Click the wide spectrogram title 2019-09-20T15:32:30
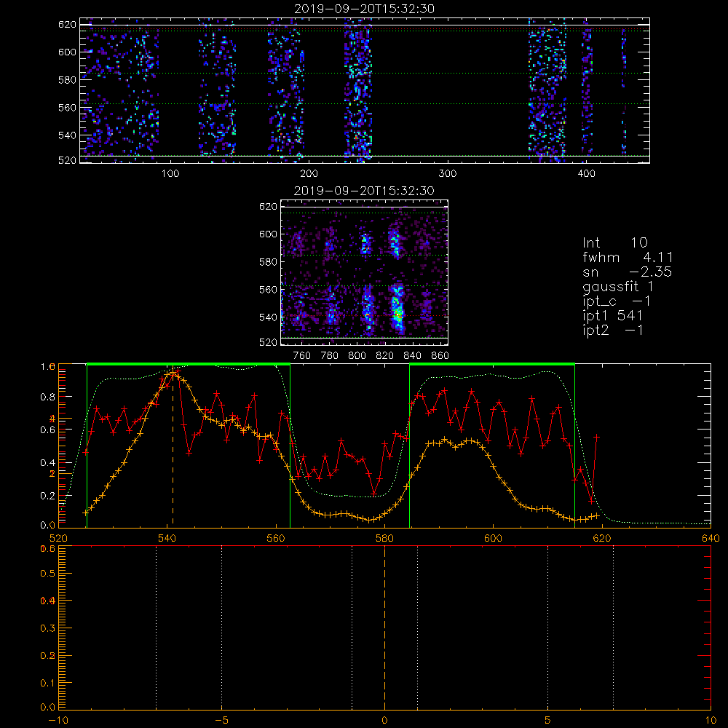 pos(364,9)
